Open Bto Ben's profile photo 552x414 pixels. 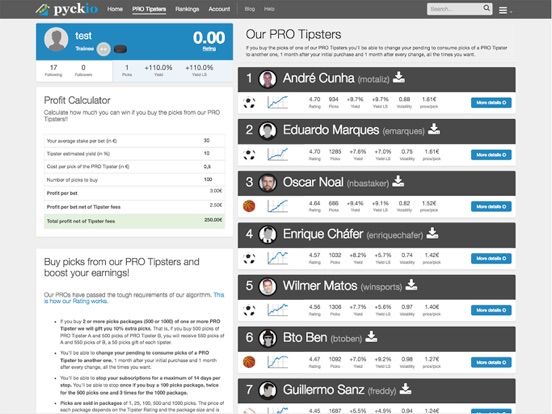coord(268,339)
